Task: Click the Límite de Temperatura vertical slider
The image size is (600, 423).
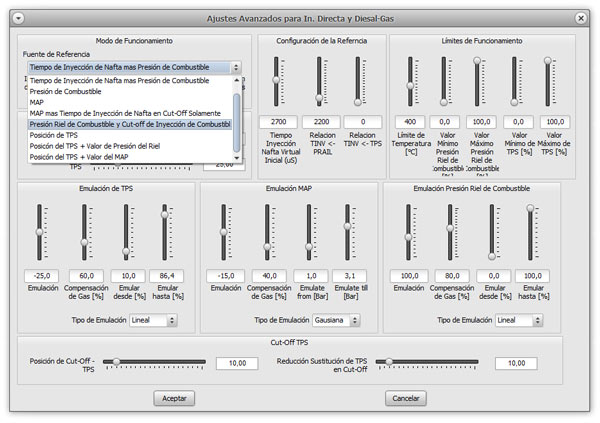Action: click(x=411, y=85)
